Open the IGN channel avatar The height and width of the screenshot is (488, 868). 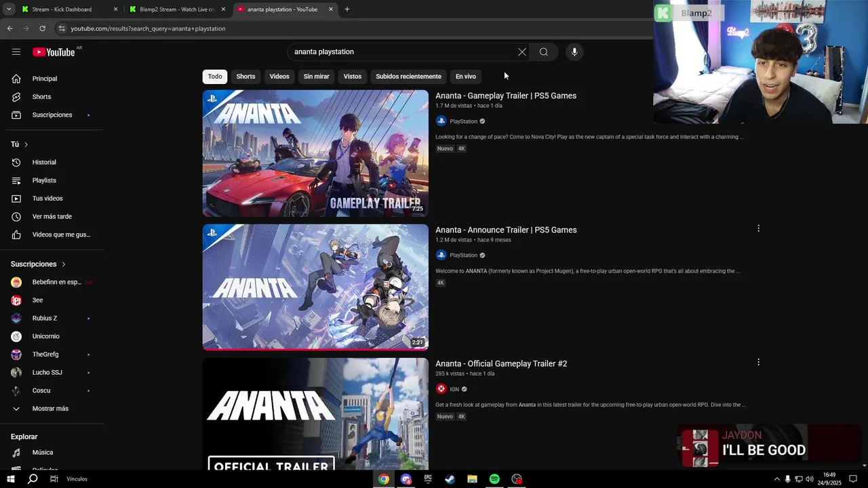[441, 389]
